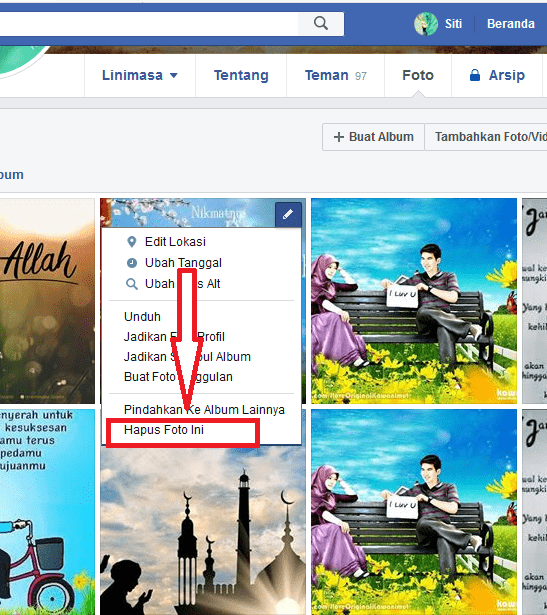
Task: Click the magnifier icon in photo menu
Action: click(132, 284)
